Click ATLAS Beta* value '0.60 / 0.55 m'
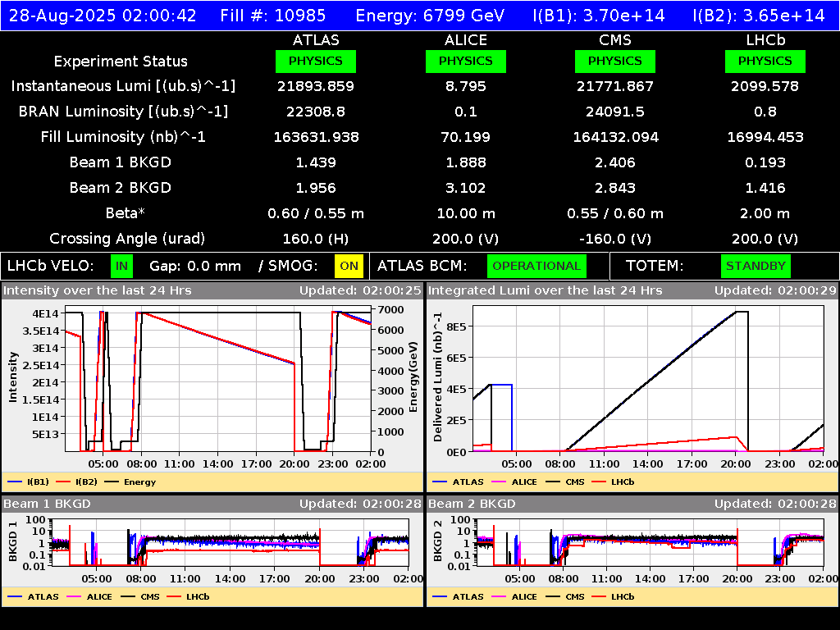This screenshot has height=630, width=840. 316,213
